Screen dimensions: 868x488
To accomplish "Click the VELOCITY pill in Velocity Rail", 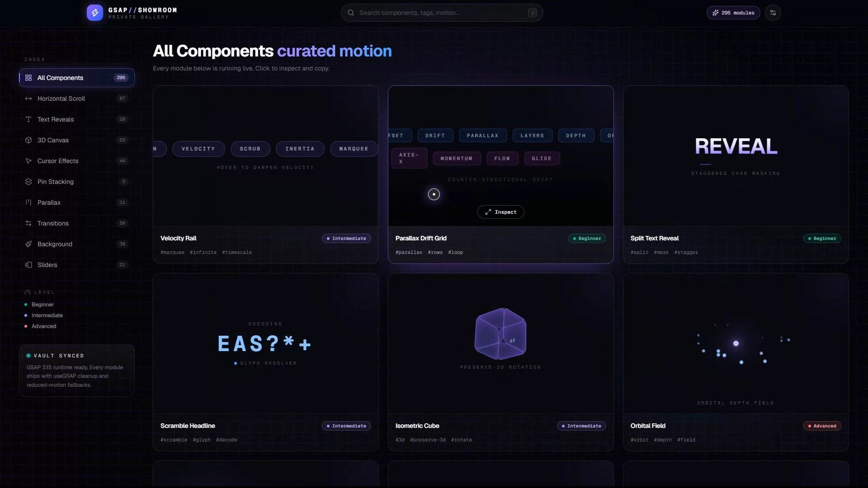I will 198,149.
